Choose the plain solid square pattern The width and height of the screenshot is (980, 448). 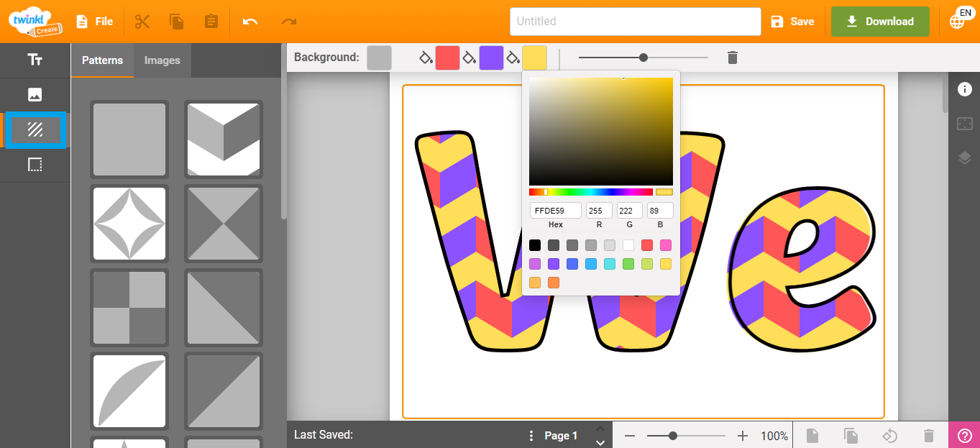pyautogui.click(x=129, y=140)
